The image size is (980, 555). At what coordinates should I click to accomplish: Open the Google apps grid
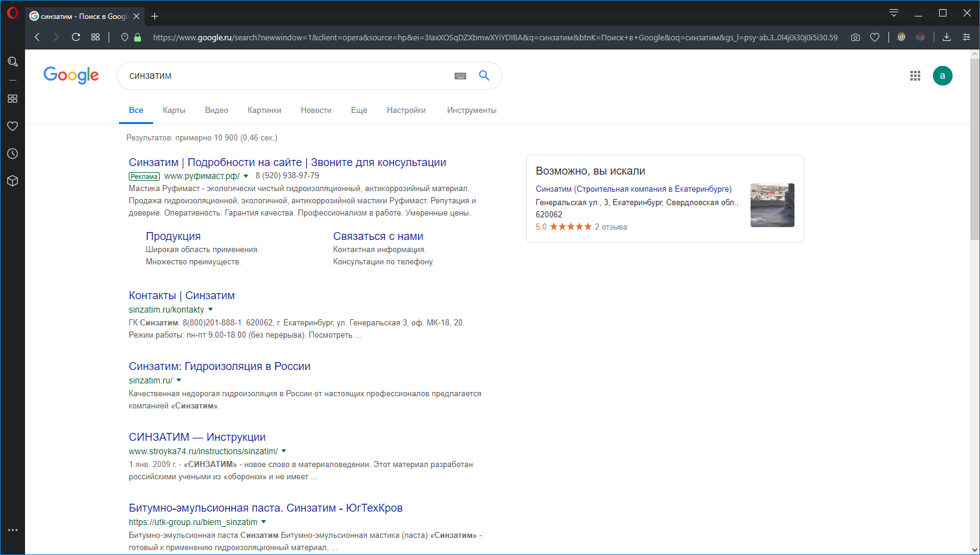pos(915,76)
